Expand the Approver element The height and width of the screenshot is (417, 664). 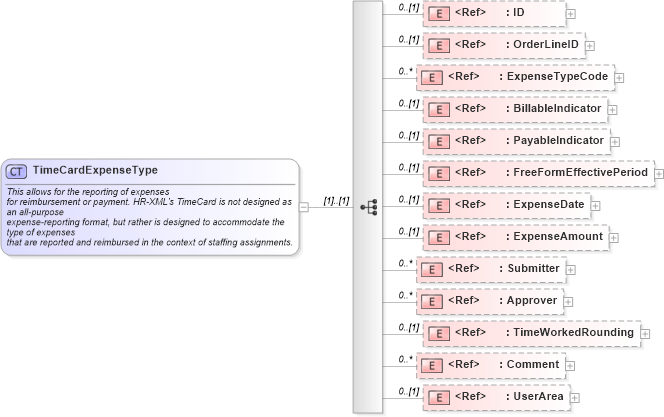[568, 301]
